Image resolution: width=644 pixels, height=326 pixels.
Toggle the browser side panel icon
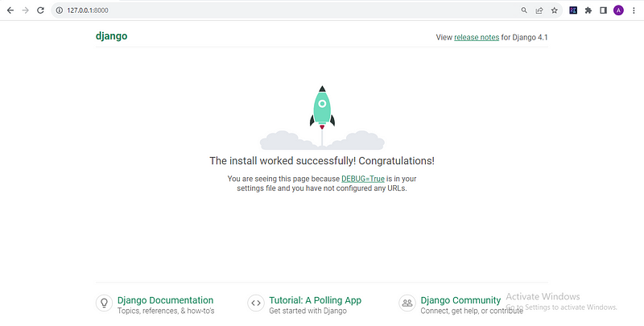tap(603, 10)
